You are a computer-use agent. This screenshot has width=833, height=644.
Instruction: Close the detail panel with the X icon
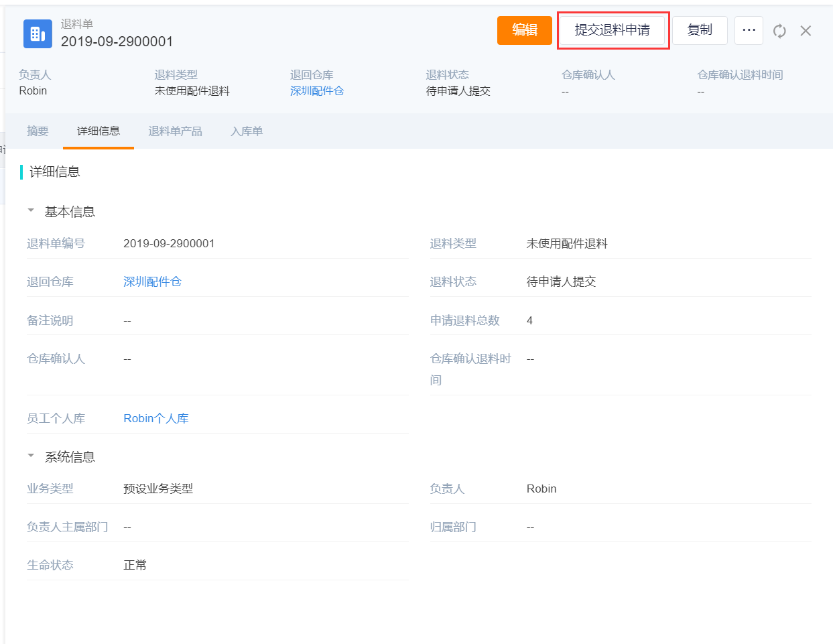pos(806,31)
